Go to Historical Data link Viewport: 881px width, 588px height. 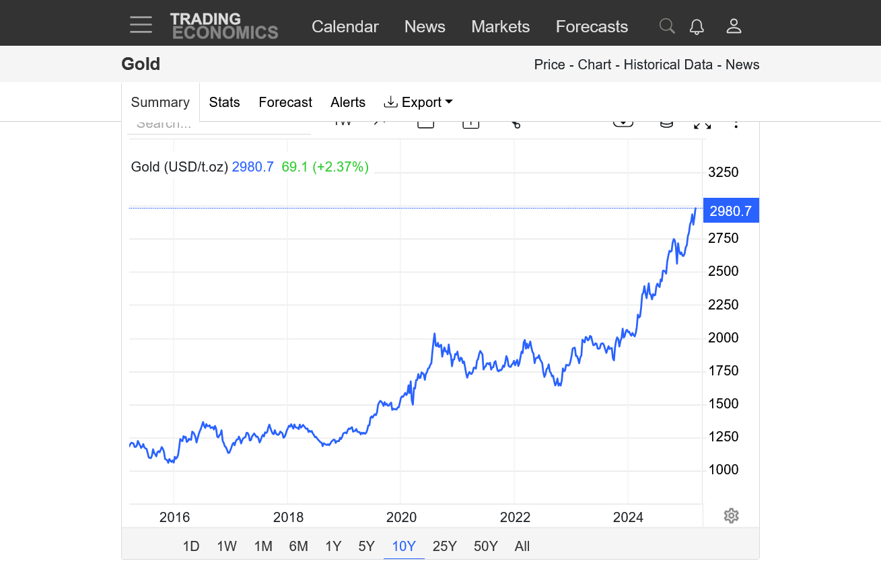[x=668, y=65]
